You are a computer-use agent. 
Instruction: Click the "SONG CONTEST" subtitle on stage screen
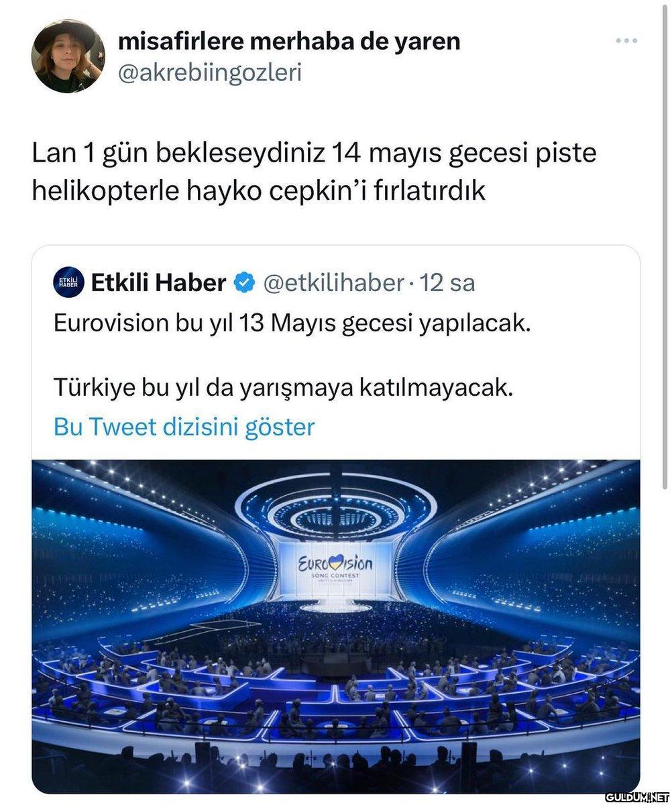point(335,576)
